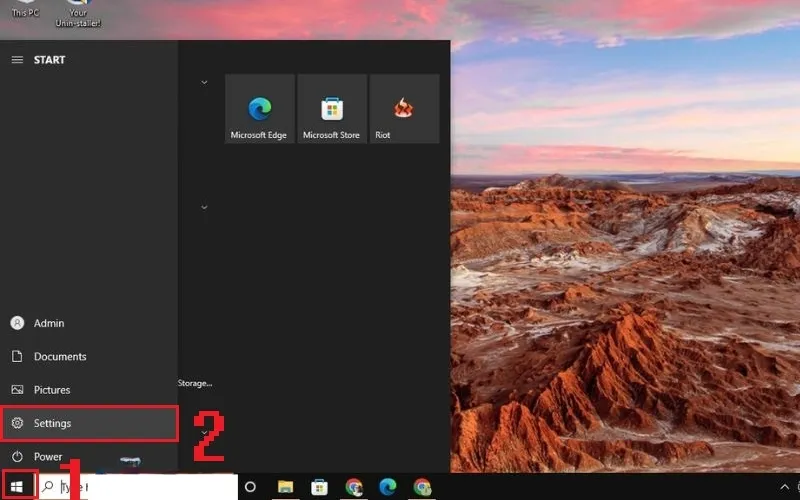Open Chrome icon right of taskbar Store
The image size is (800, 500).
354,487
